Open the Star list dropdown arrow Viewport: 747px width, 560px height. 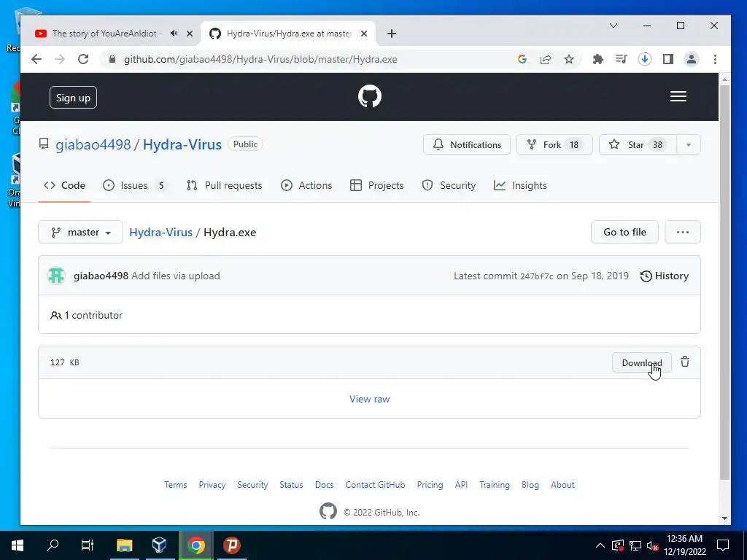click(x=689, y=145)
